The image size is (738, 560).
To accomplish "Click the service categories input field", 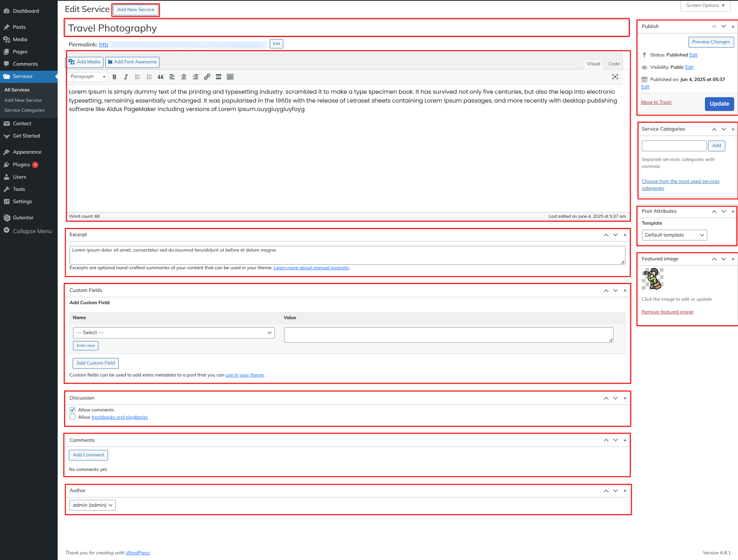I will (x=674, y=146).
